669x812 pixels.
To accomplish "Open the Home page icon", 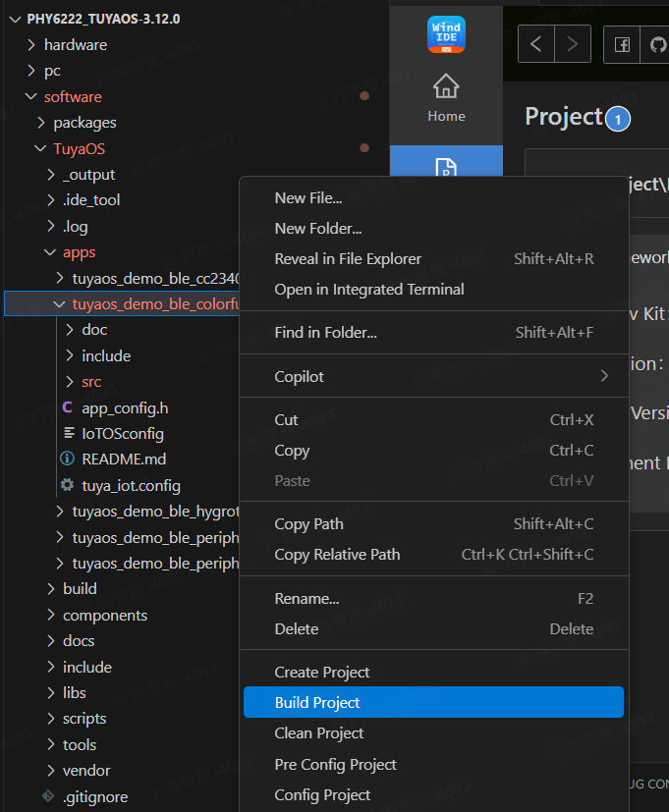I will (446, 97).
